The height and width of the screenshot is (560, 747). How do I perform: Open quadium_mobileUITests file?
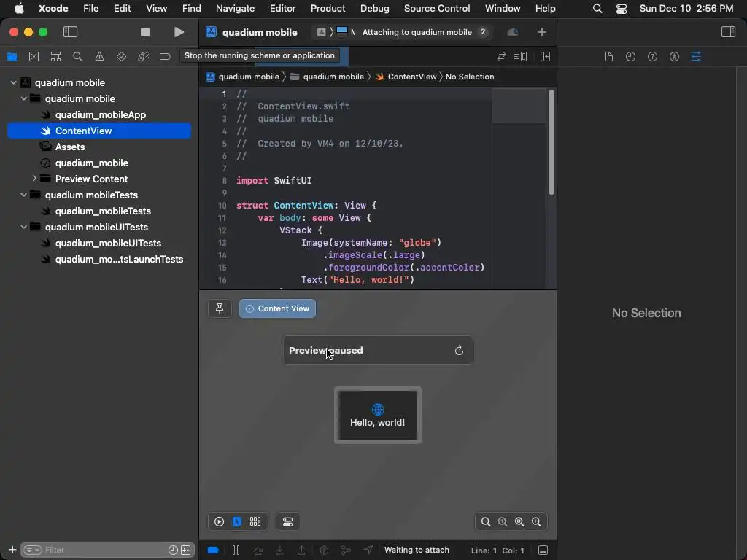[x=108, y=243]
